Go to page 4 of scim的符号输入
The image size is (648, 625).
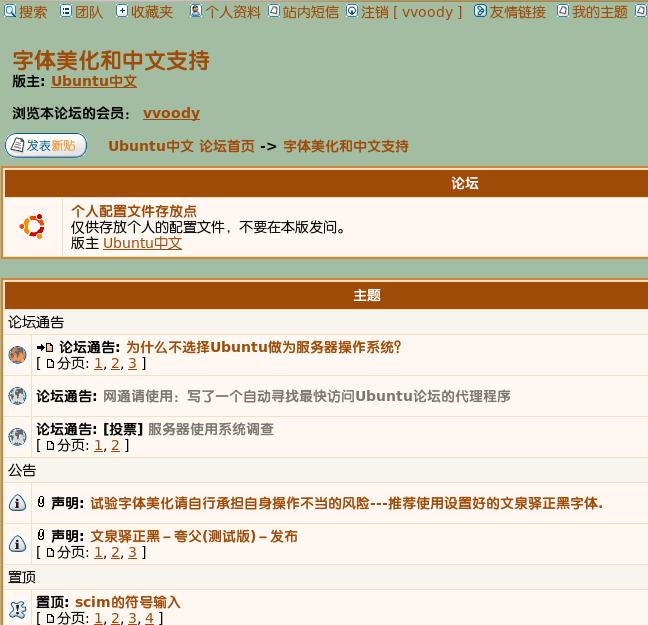[x=149, y=618]
